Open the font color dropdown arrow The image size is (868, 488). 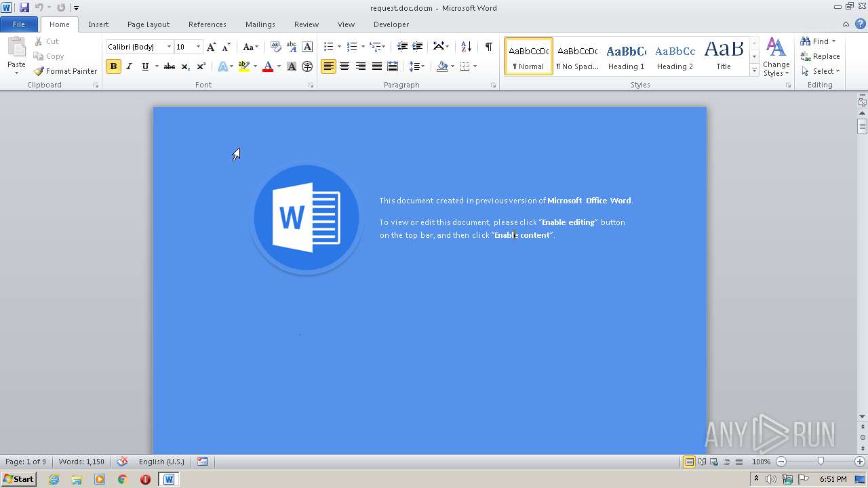pos(279,66)
